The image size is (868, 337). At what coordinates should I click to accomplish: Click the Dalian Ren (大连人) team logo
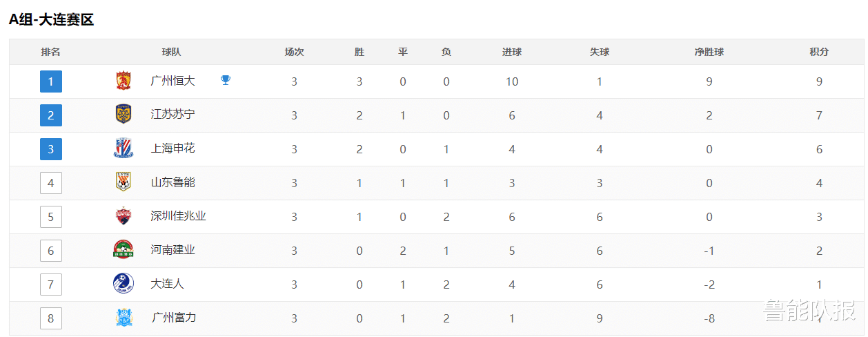click(x=123, y=284)
